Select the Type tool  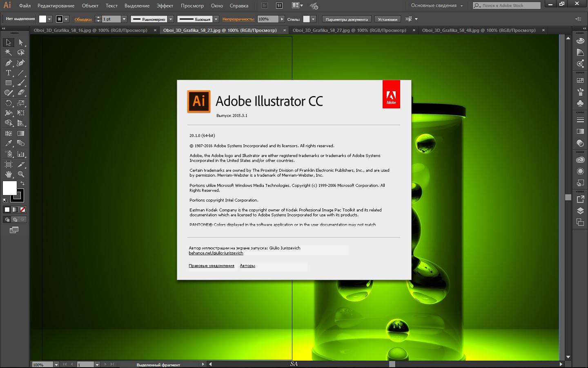[8, 73]
